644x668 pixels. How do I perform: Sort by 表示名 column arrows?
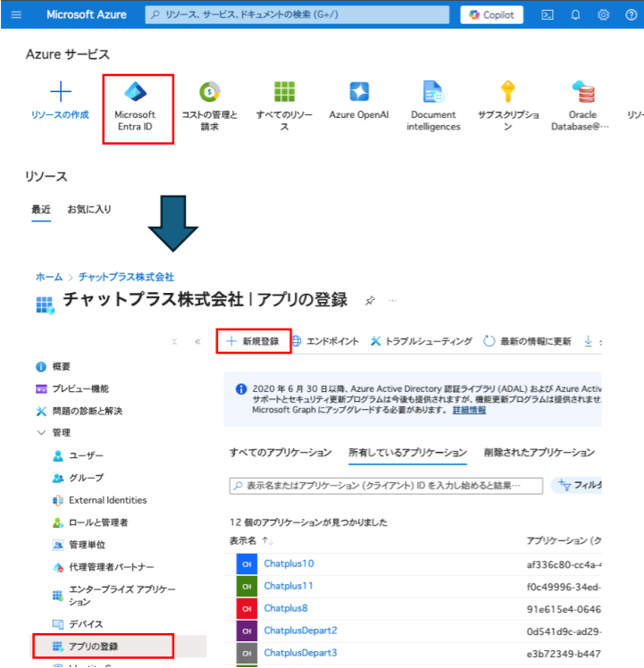pyautogui.click(x=268, y=541)
